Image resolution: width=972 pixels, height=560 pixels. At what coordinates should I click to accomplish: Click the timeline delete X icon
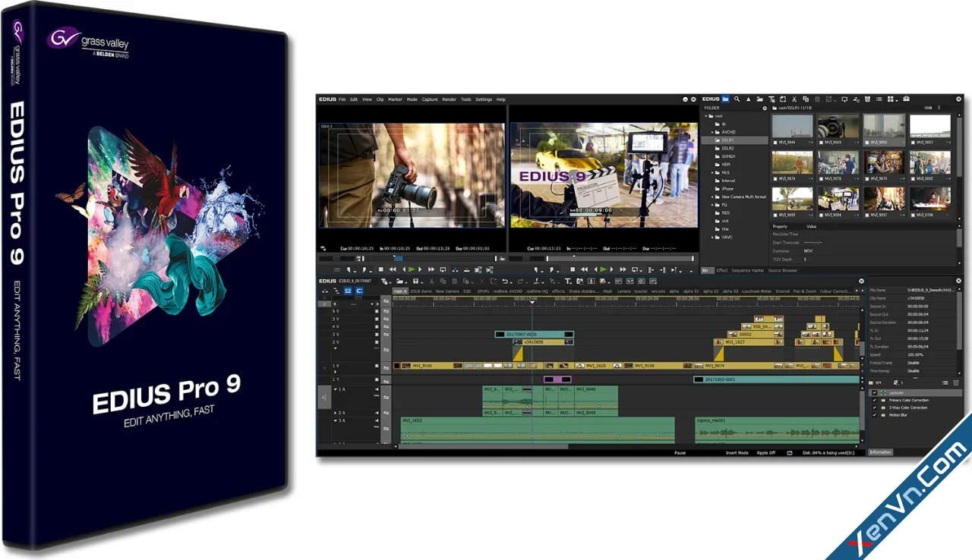point(481,282)
